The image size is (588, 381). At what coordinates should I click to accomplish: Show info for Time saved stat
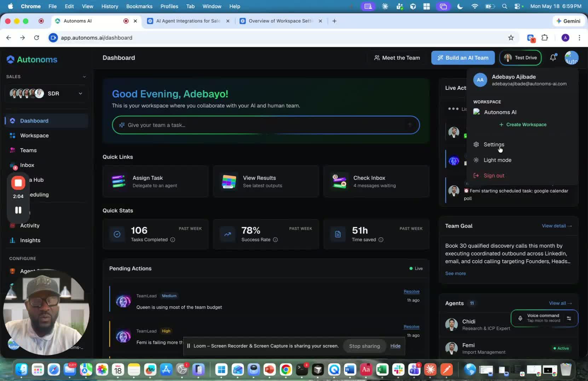pyautogui.click(x=381, y=240)
